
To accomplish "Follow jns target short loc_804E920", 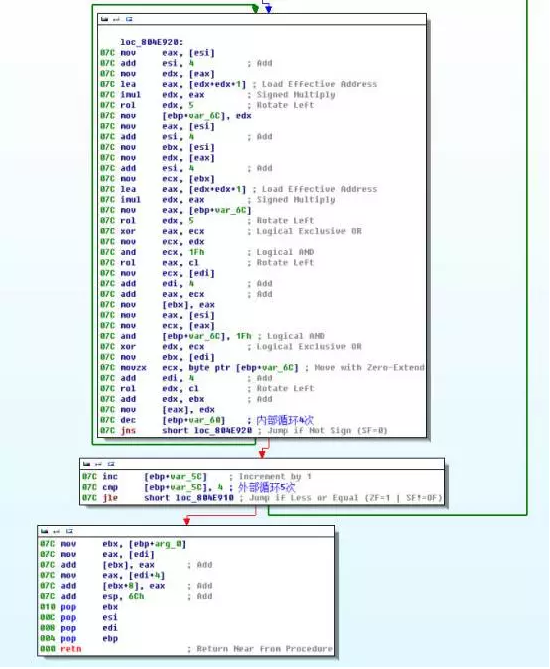I will click(x=207, y=430).
